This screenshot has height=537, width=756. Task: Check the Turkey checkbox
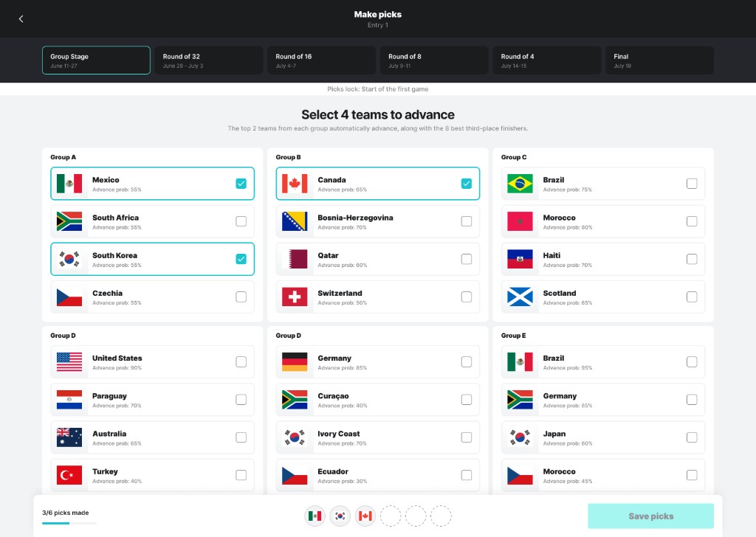(241, 475)
